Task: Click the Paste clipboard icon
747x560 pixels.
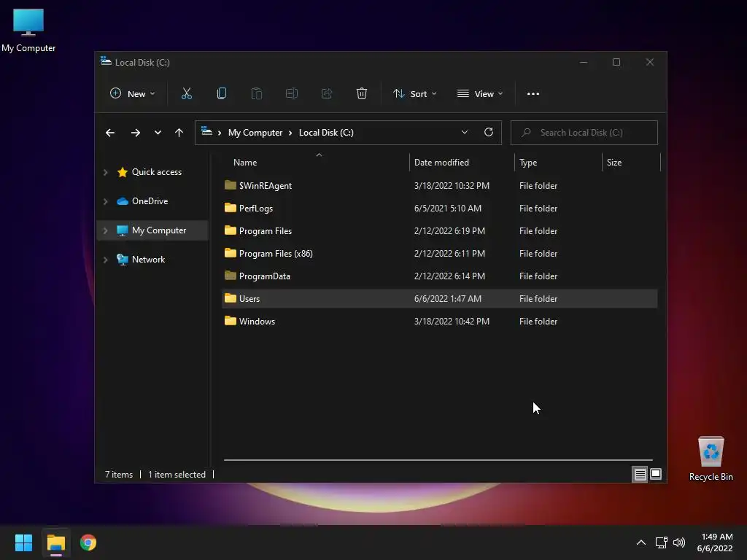Action: pyautogui.click(x=256, y=94)
